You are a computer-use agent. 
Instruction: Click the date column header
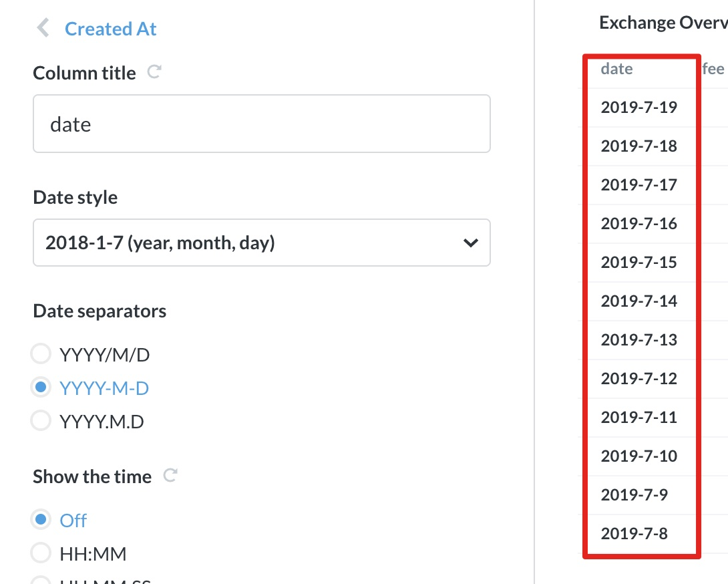tap(615, 68)
